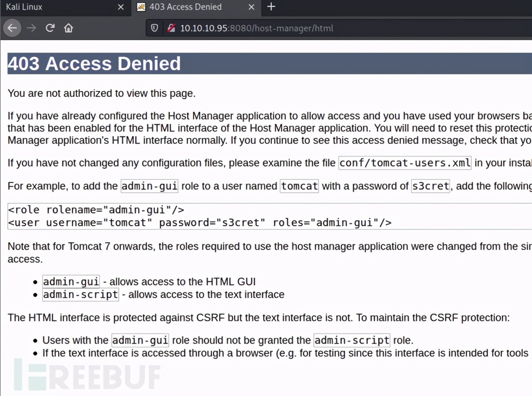The height and width of the screenshot is (396, 532).
Task: Reload the current page
Action: (50, 28)
